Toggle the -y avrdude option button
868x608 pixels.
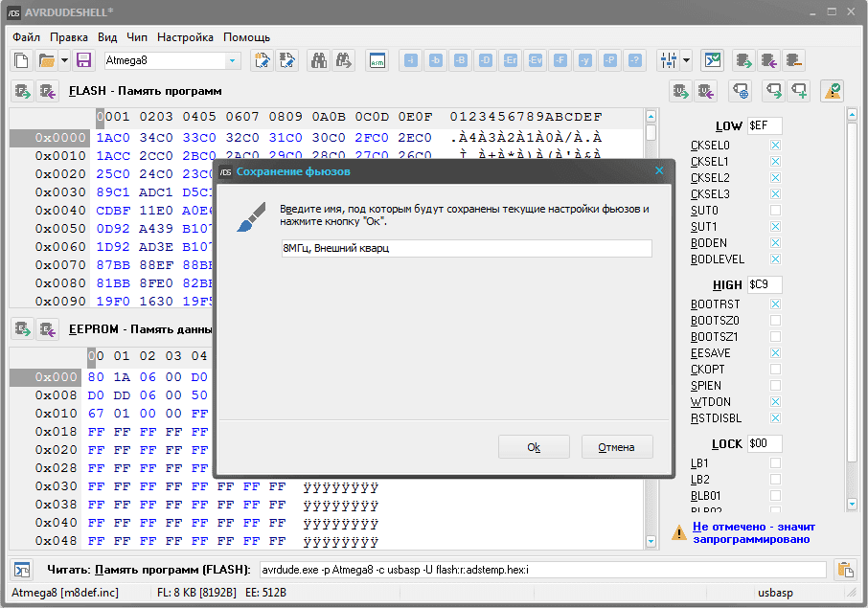tap(585, 60)
